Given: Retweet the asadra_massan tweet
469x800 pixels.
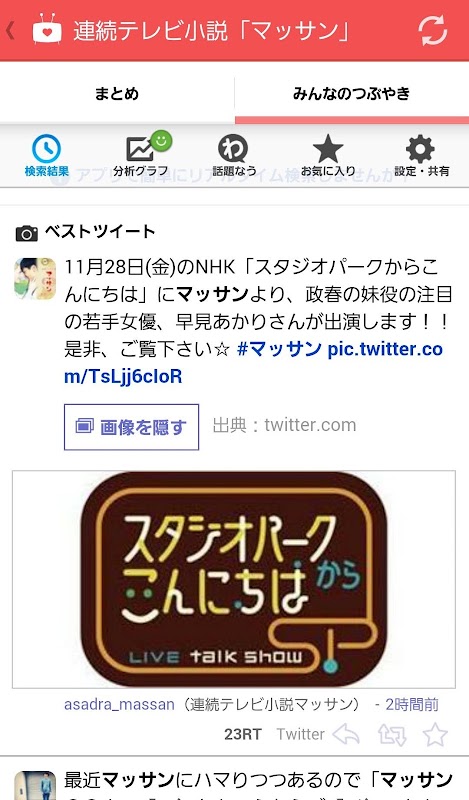Looking at the screenshot, I should (392, 735).
